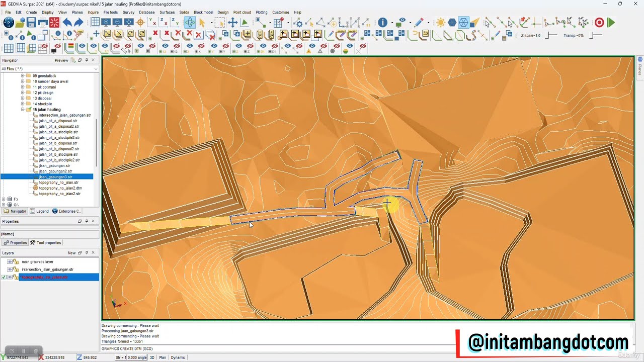Select jalan_pit_a_disposal.str in the file tree
This screenshot has width=644, height=362.
point(58,121)
